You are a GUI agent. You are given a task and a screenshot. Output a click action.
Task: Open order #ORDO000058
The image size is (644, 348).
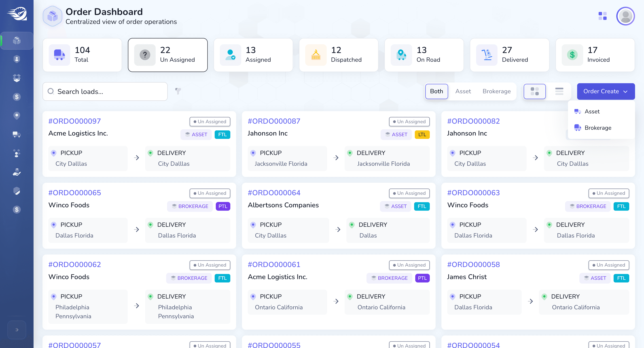coord(473,265)
